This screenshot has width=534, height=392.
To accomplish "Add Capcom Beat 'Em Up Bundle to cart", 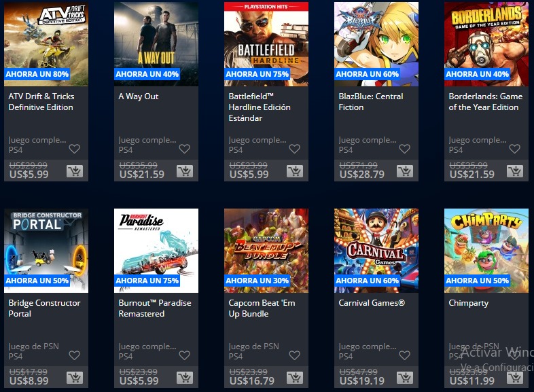I will 295,378.
